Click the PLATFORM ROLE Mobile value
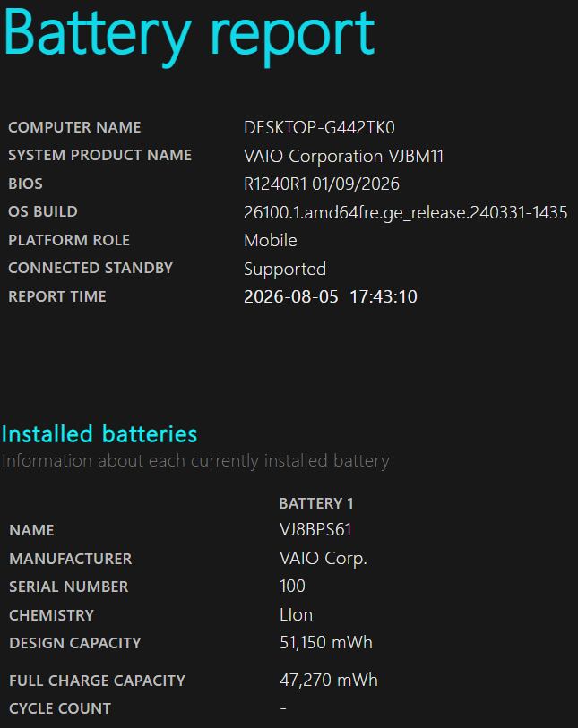 [x=271, y=240]
